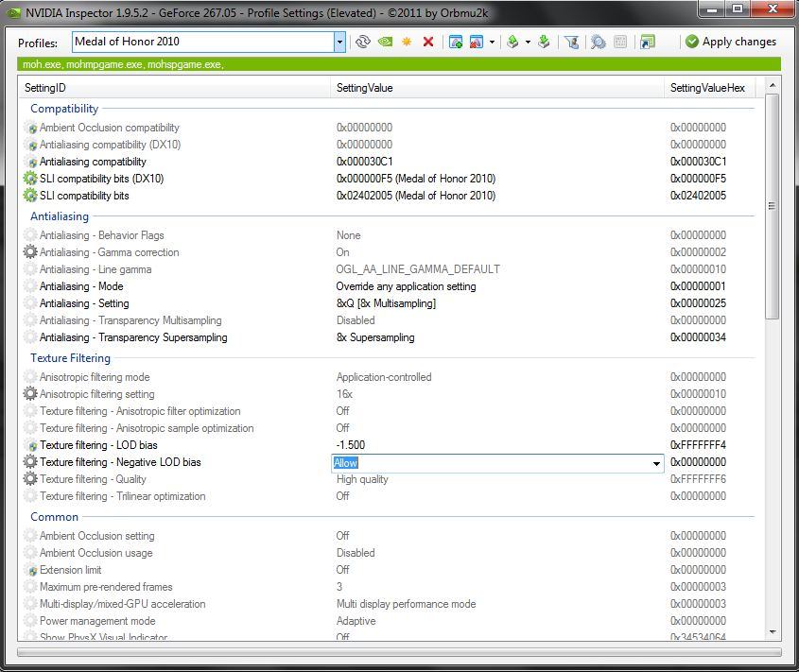799x672 pixels.
Task: Create a new profile with the sun icon
Action: (407, 42)
